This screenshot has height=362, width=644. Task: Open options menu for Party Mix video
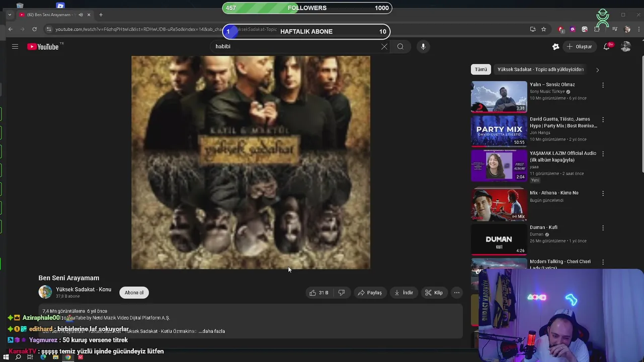pos(603,120)
